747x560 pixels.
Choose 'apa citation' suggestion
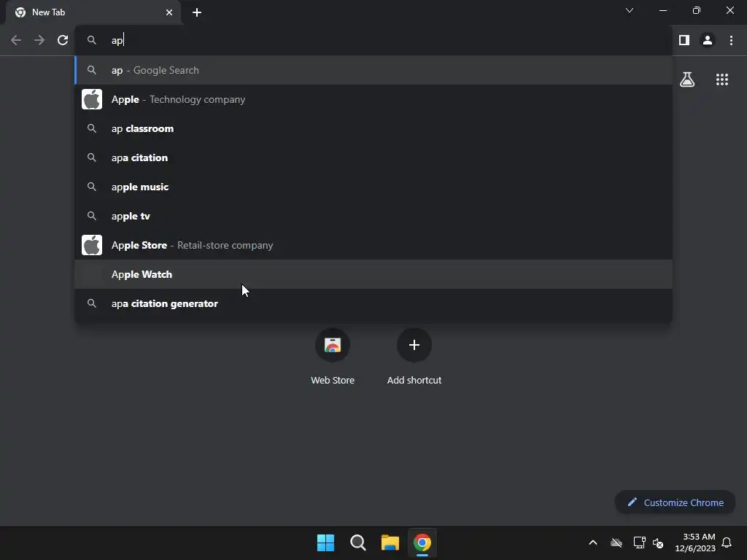tap(373, 157)
